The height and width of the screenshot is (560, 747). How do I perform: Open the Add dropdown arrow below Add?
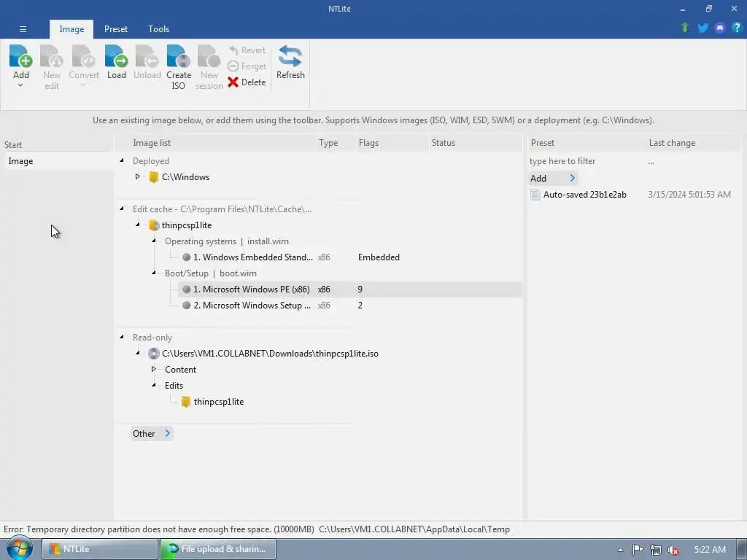20,86
